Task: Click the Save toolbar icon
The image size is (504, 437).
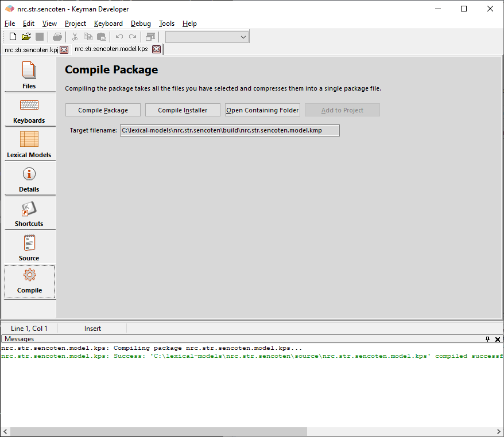Action: (x=40, y=37)
